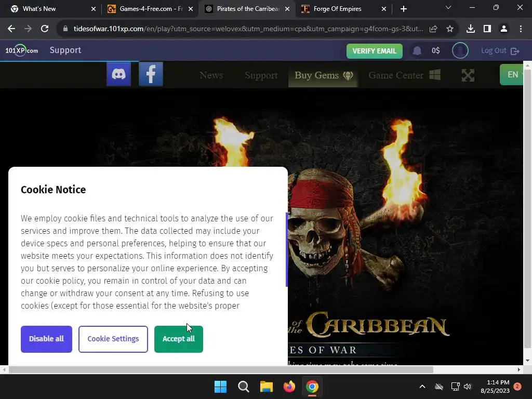
Task: Open the Buy Gems menu
Action: coord(323,75)
